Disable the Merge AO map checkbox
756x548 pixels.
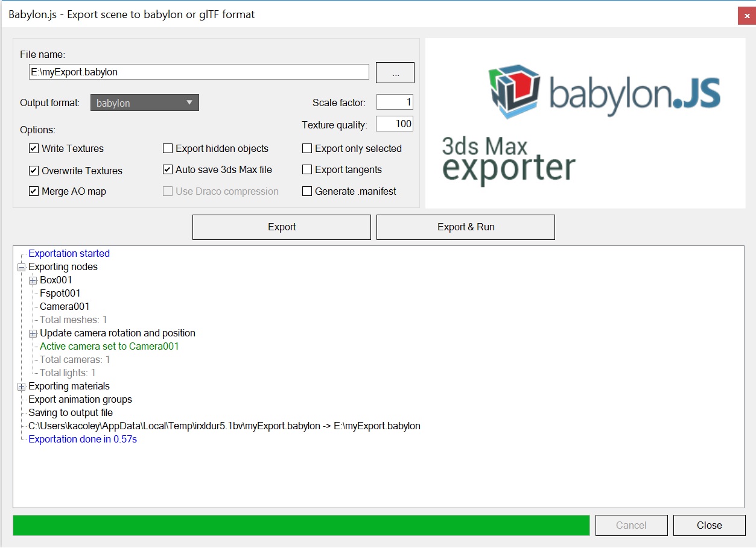tap(34, 191)
